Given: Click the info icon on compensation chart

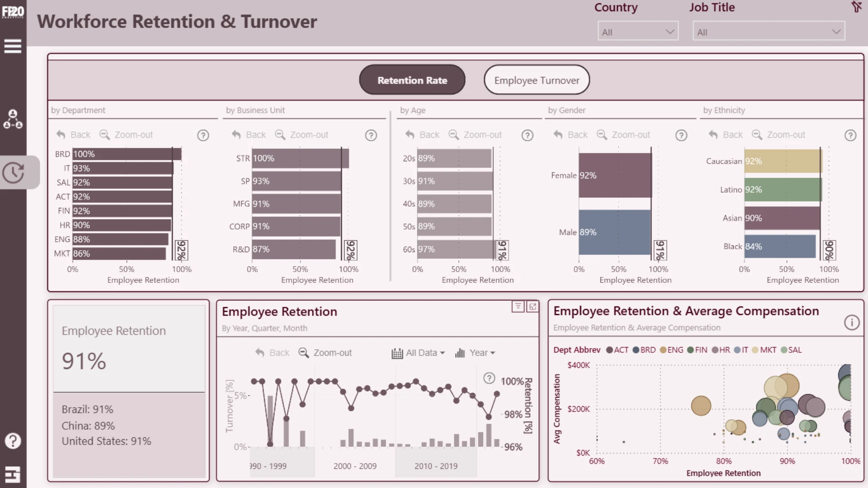Looking at the screenshot, I should 852,322.
